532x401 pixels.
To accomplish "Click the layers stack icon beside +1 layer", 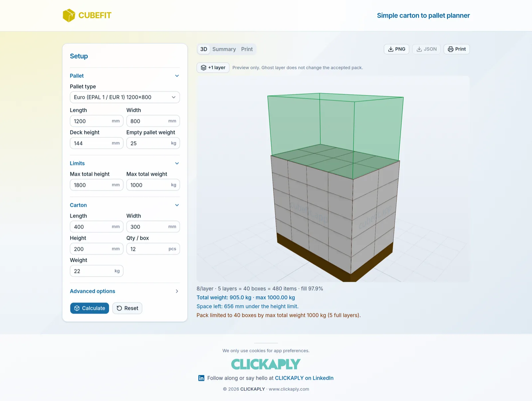I will click(203, 68).
